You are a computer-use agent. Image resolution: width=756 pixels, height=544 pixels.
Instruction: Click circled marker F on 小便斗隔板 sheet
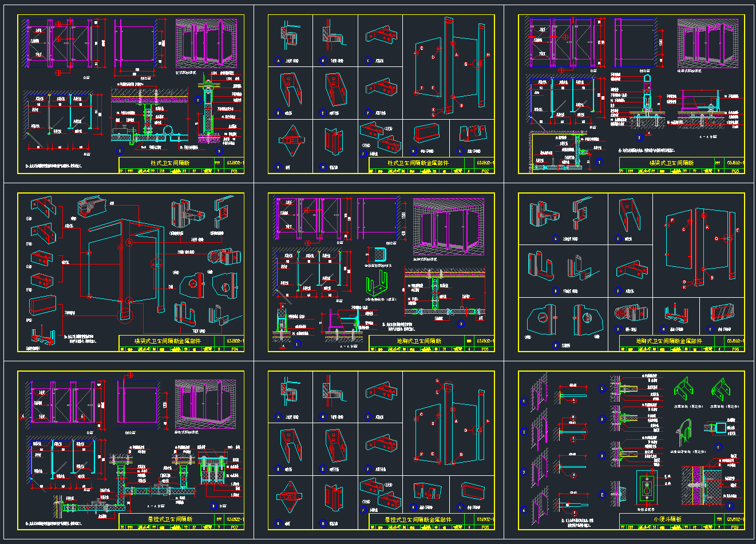(730, 506)
